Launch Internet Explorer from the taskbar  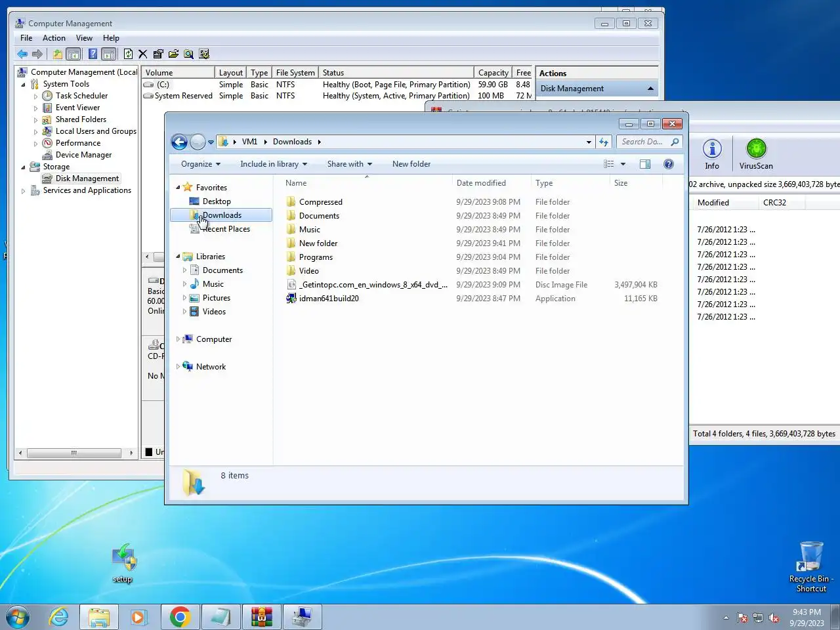(59, 617)
